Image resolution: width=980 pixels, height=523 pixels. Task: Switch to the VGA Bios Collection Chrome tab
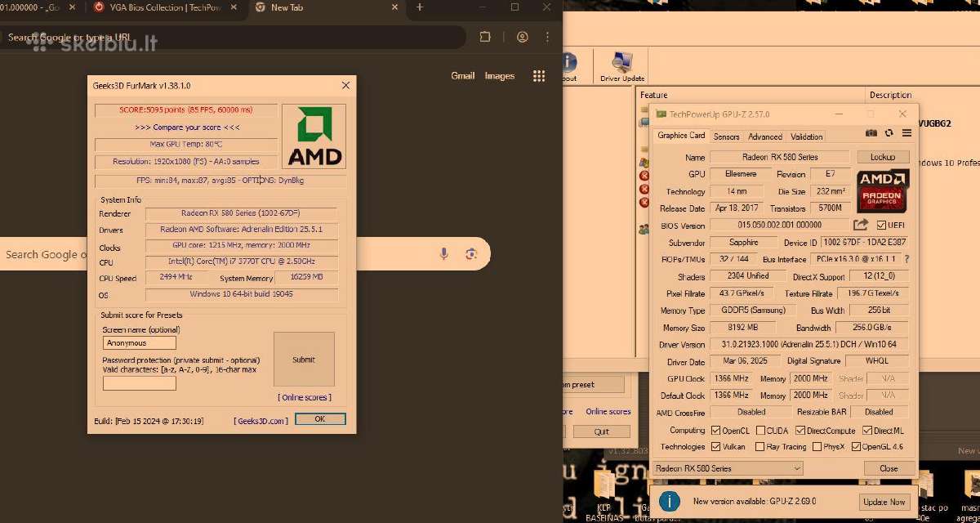point(163,7)
